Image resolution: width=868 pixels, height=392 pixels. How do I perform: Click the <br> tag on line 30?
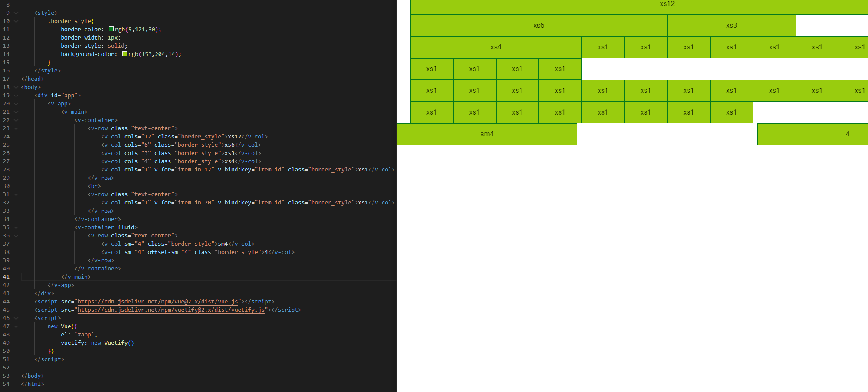coord(94,186)
